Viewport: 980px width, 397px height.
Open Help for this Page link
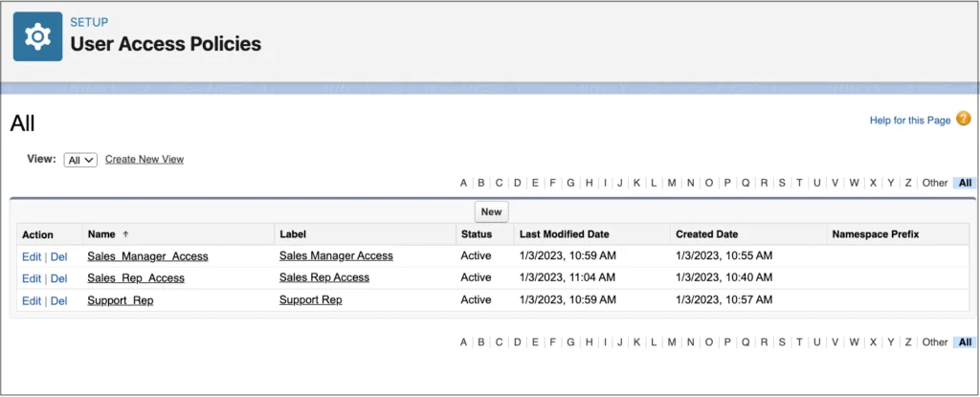(909, 121)
